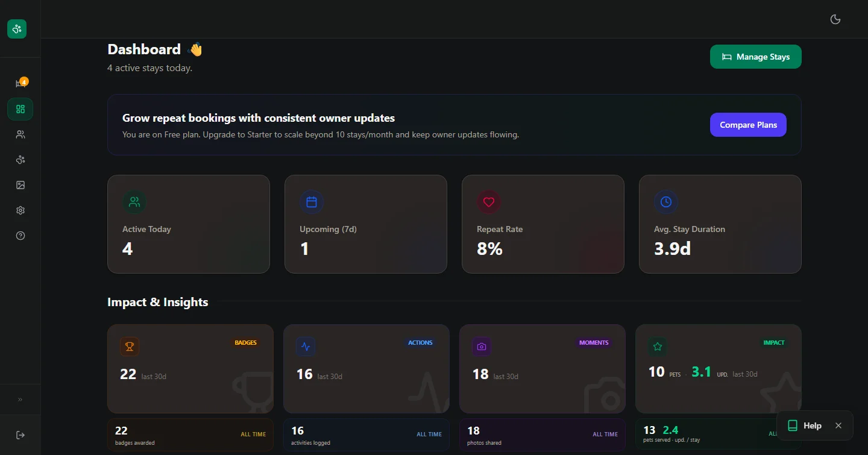
Task: Click the upgrade banner headline text
Action: click(259, 118)
